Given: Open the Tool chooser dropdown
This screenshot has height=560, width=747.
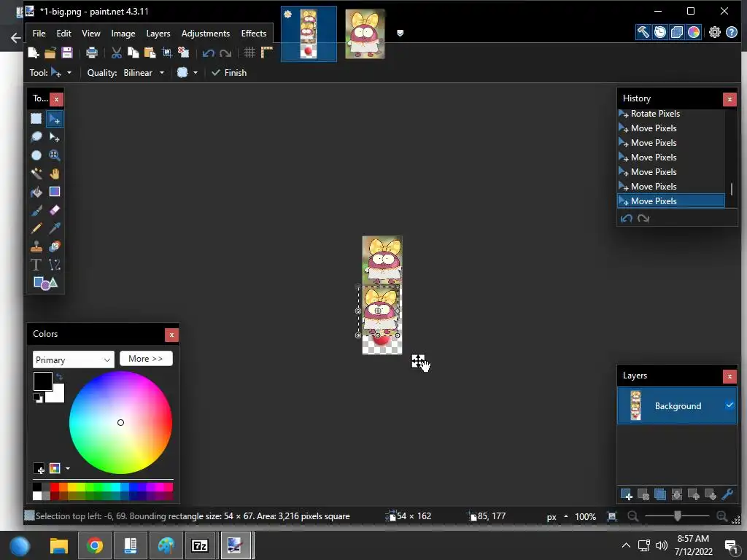Looking at the screenshot, I should tap(69, 73).
